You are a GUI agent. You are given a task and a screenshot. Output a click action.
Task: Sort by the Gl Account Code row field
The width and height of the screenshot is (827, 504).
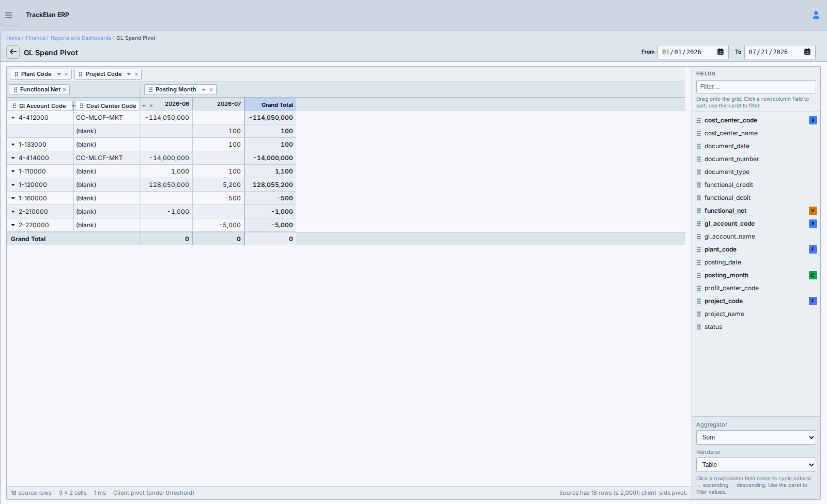click(42, 106)
